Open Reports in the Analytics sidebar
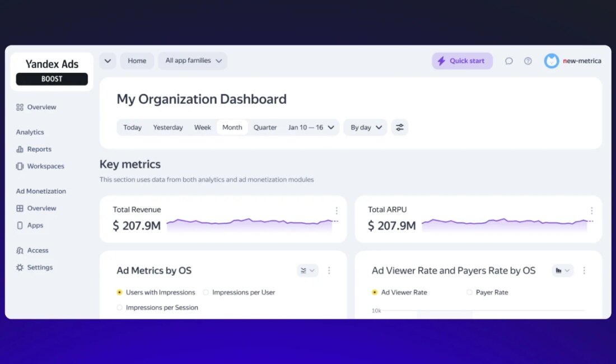Viewport: 616px width, 364px height. pos(39,150)
